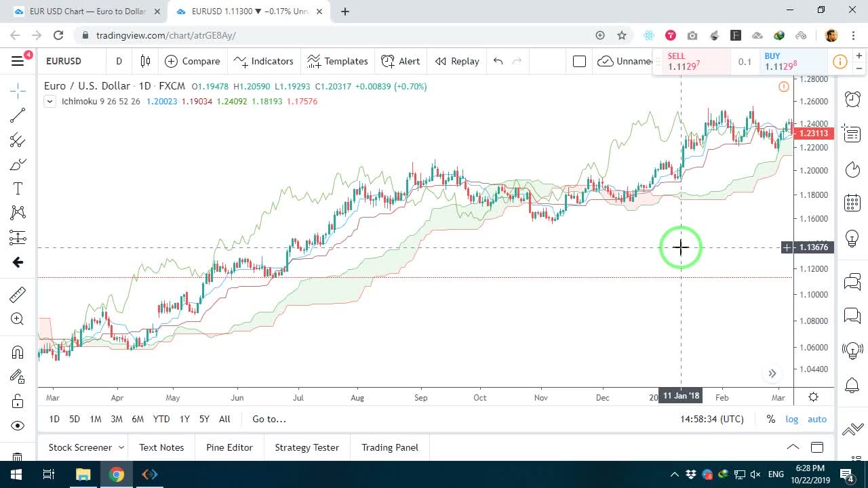Click the Indicators button
This screenshot has width=868, height=488.
[x=264, y=61]
